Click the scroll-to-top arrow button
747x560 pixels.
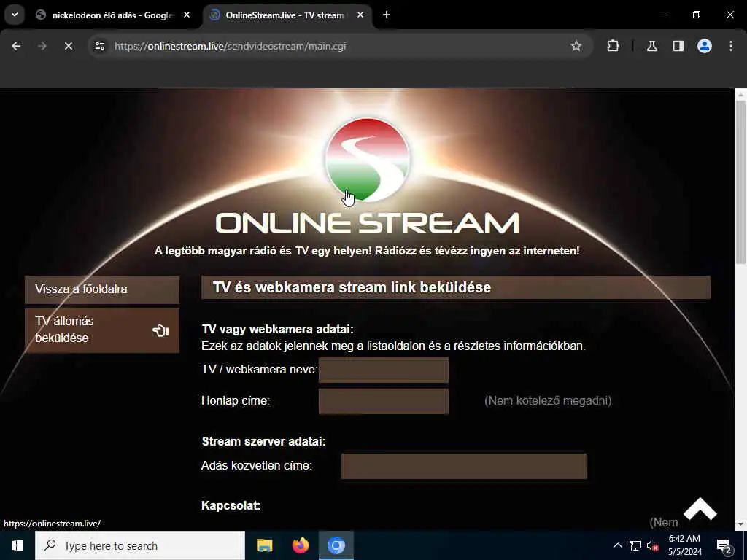pyautogui.click(x=700, y=509)
